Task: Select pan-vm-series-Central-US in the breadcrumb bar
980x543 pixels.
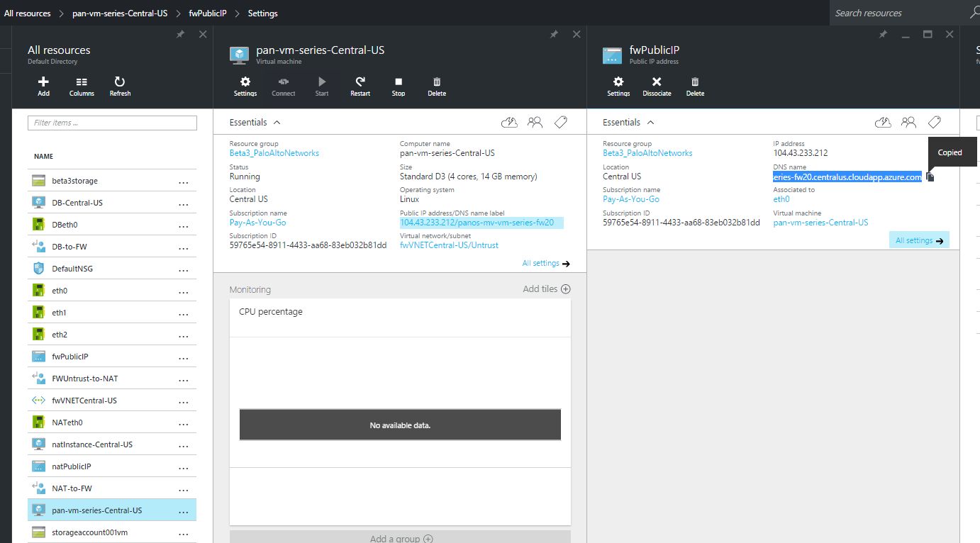Action: point(120,13)
